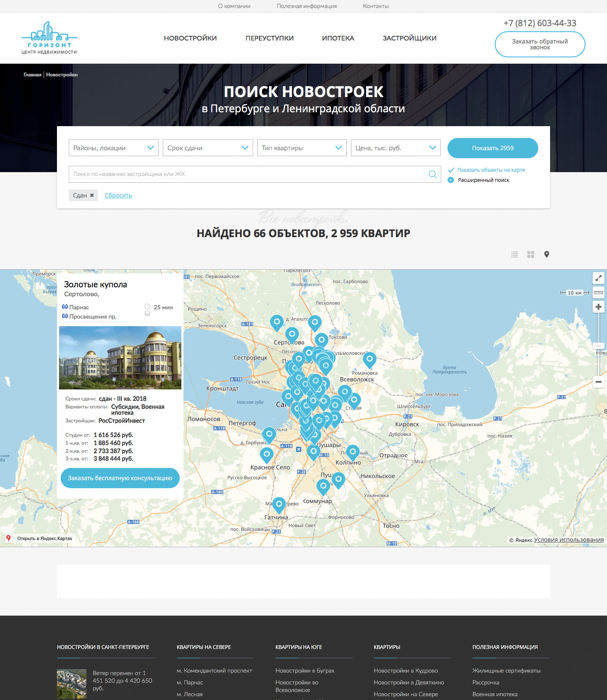This screenshot has width=607, height=700.
Task: Go to the НОВОСТРОЙКИ main menu
Action: (190, 38)
